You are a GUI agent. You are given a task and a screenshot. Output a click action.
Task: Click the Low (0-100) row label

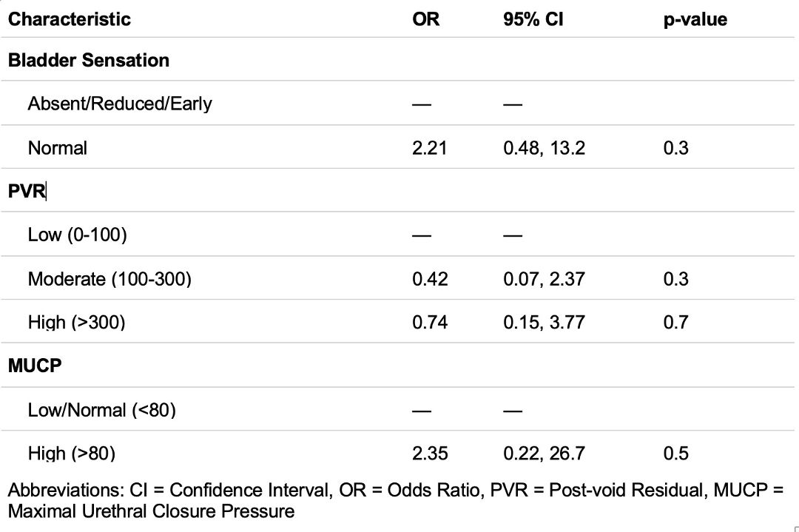click(78, 235)
